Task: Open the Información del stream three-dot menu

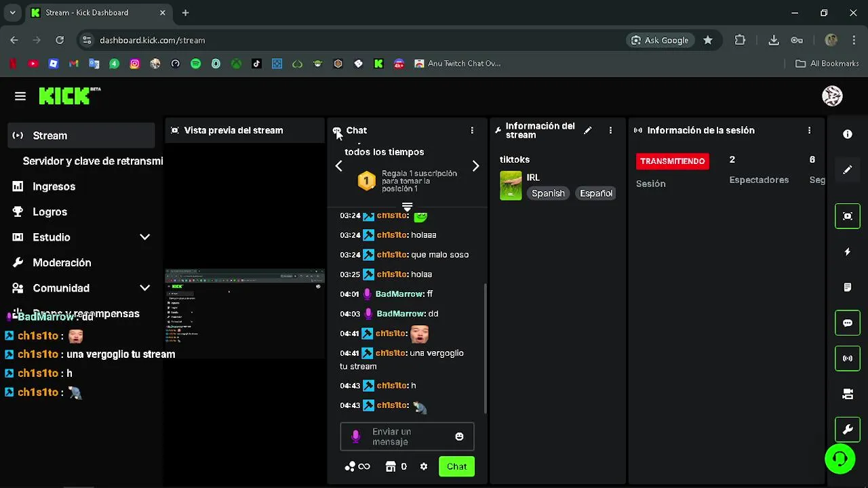Action: [x=610, y=130]
